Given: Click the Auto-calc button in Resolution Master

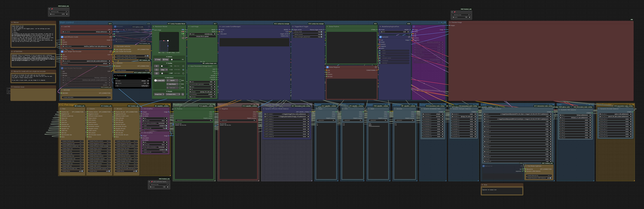Looking at the screenshot, I should pos(172,88).
